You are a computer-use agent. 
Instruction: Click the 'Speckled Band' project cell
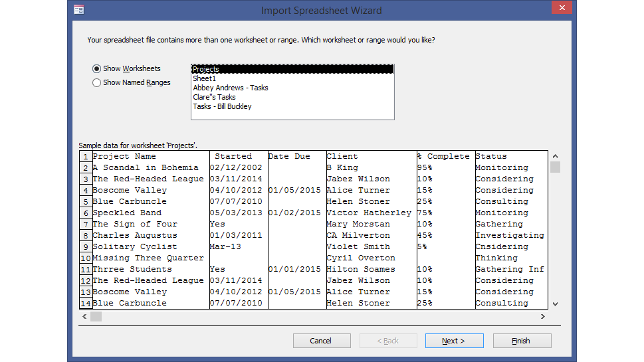151,213
